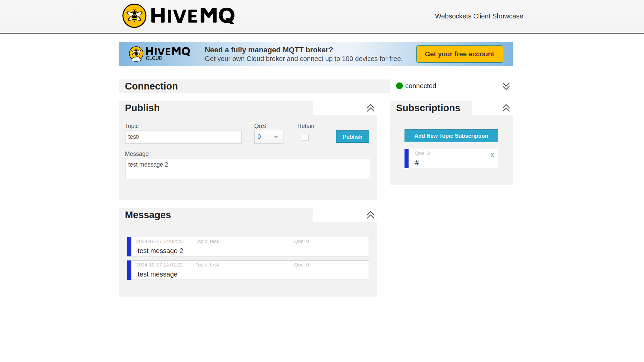Remove the '#' topic subscription with the X
Viewport: 644px width, 362px height.
point(492,155)
